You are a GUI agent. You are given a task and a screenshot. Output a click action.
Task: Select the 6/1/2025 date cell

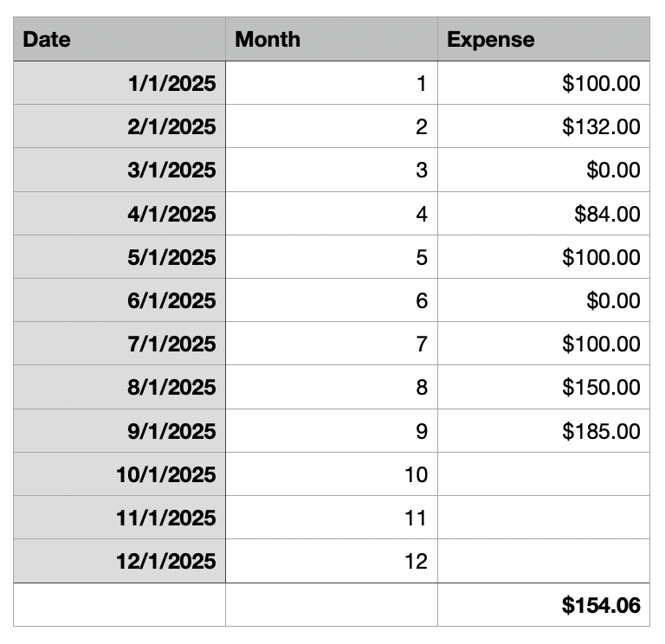119,300
